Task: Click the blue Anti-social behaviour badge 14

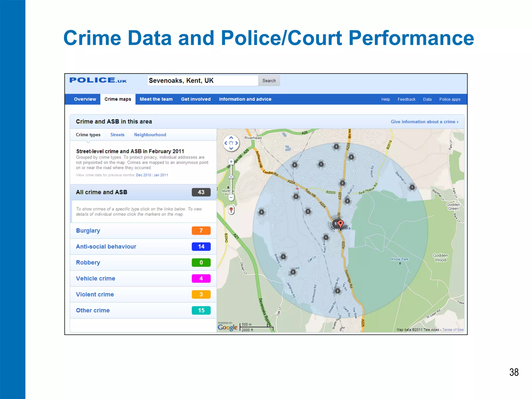Action: point(201,247)
